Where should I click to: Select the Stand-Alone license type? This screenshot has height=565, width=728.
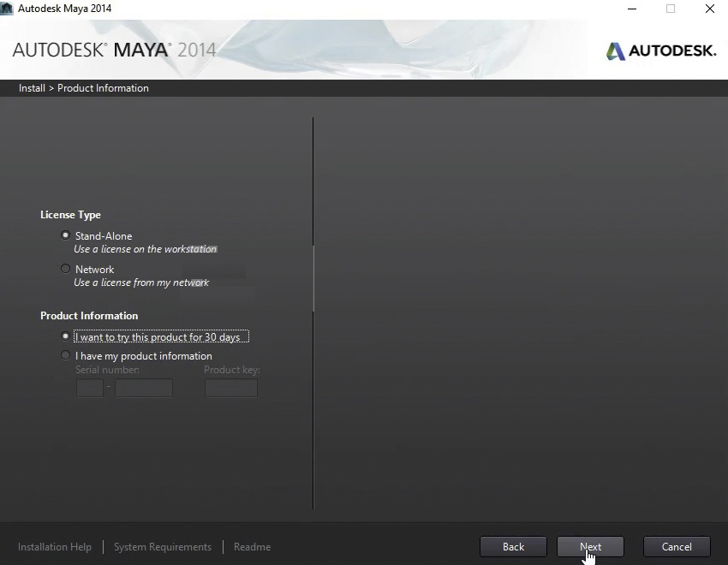[66, 235]
